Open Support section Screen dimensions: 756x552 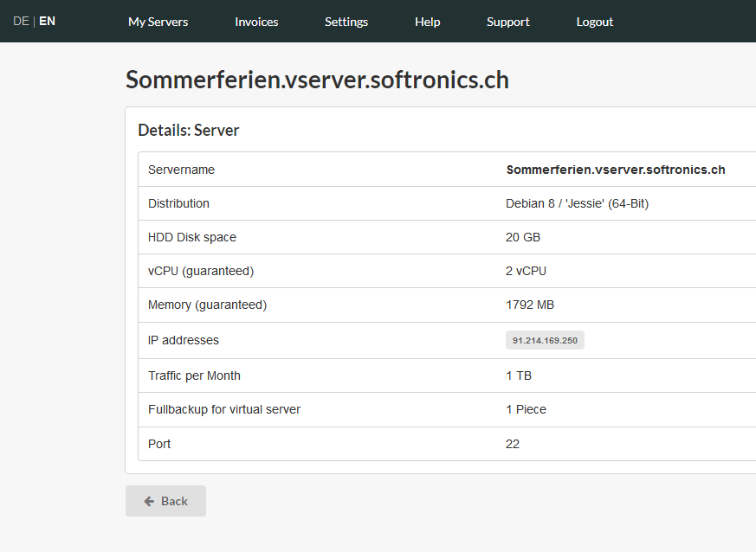pos(507,22)
